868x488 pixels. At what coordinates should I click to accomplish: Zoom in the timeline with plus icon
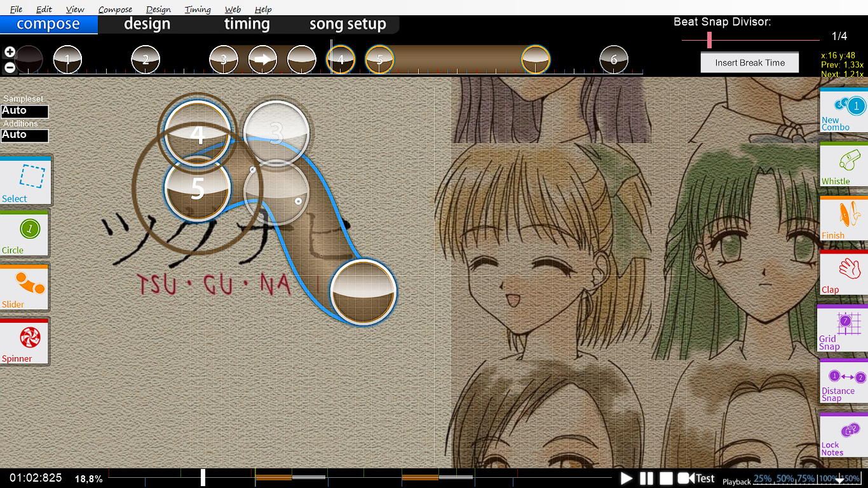point(10,52)
